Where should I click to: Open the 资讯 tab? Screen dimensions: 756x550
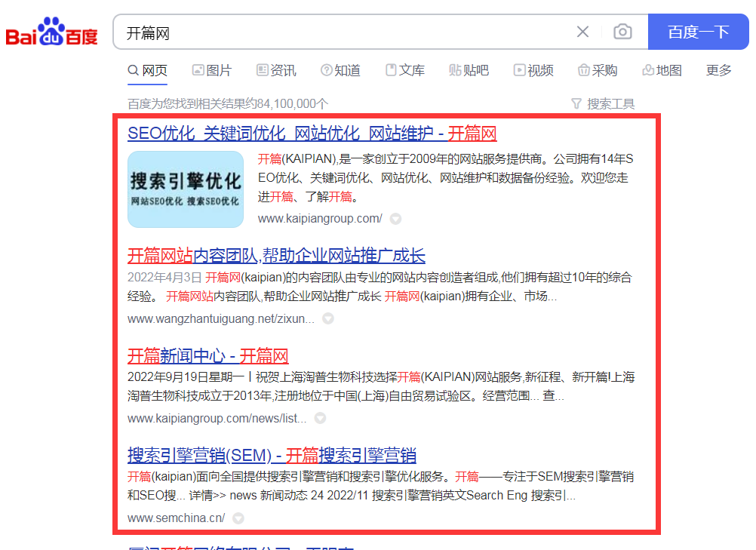[x=276, y=70]
